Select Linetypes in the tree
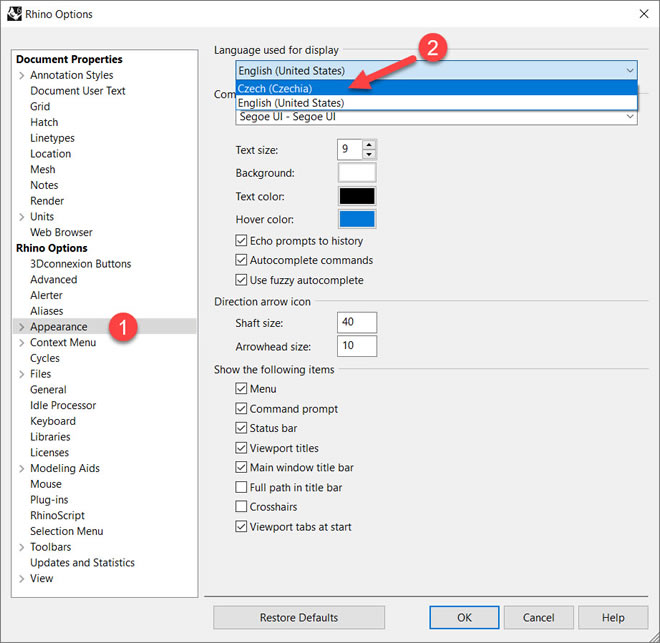Image resolution: width=660 pixels, height=643 pixels. 52,138
